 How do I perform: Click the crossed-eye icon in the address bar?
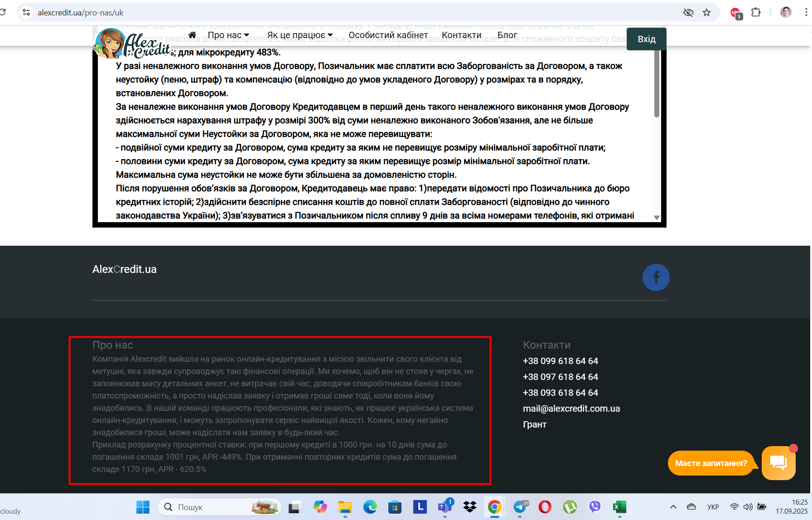point(688,13)
